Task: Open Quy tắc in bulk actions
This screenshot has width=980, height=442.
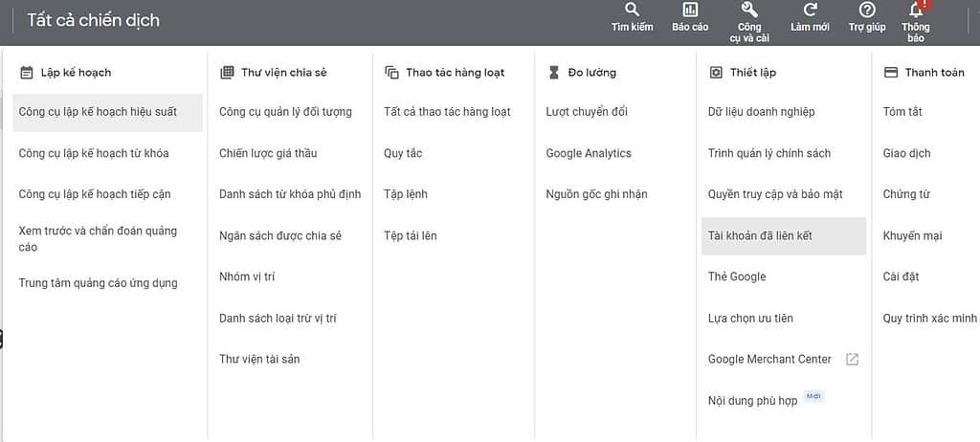Action: pos(403,153)
